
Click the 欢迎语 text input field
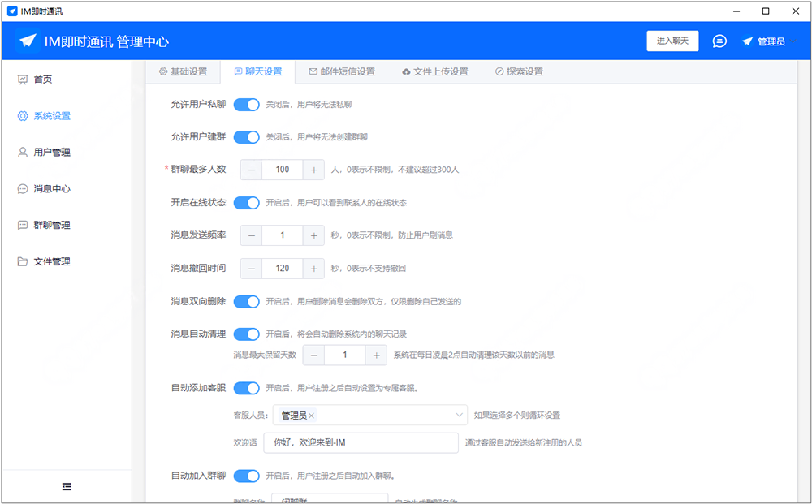tap(361, 442)
